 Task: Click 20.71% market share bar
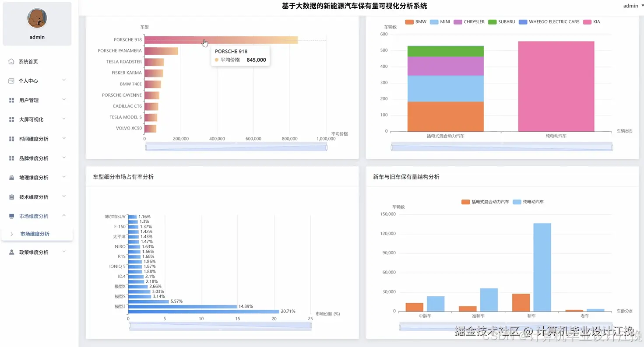pyautogui.click(x=204, y=312)
